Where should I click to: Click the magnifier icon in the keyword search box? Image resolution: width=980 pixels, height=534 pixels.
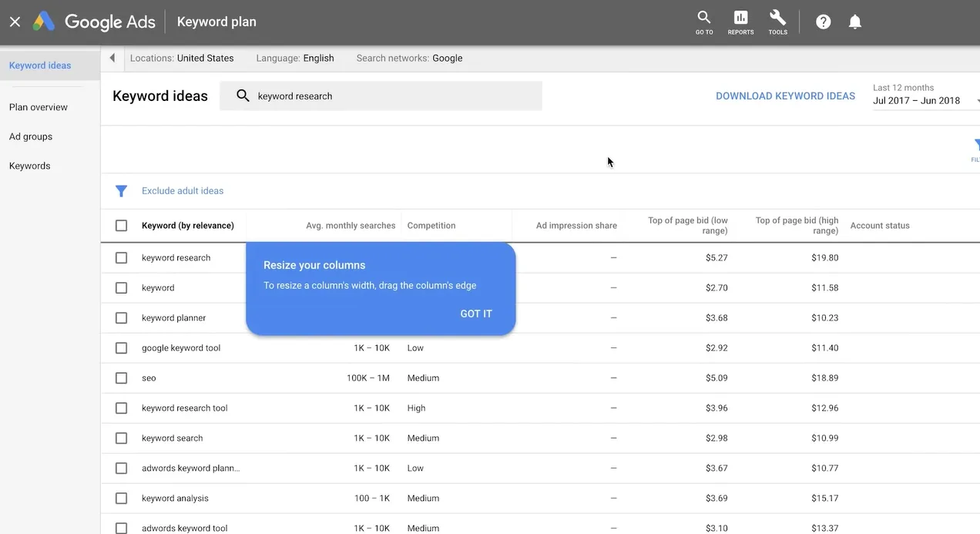coord(243,96)
